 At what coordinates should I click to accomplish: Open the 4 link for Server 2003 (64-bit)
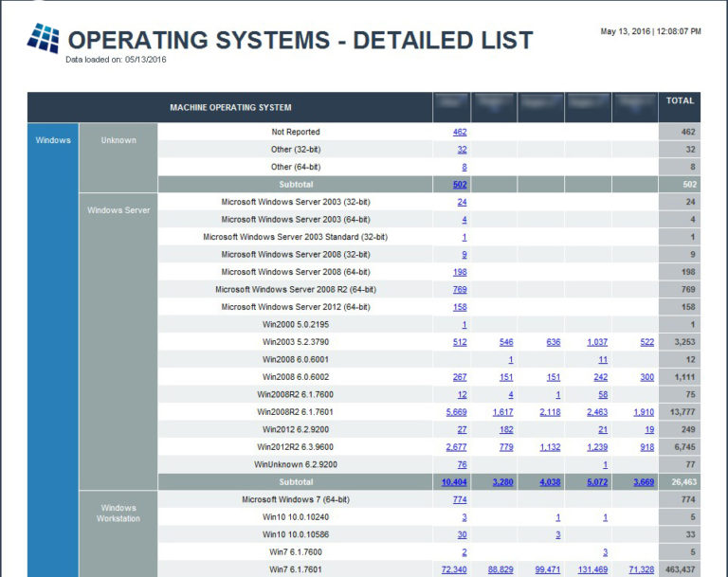click(x=464, y=220)
